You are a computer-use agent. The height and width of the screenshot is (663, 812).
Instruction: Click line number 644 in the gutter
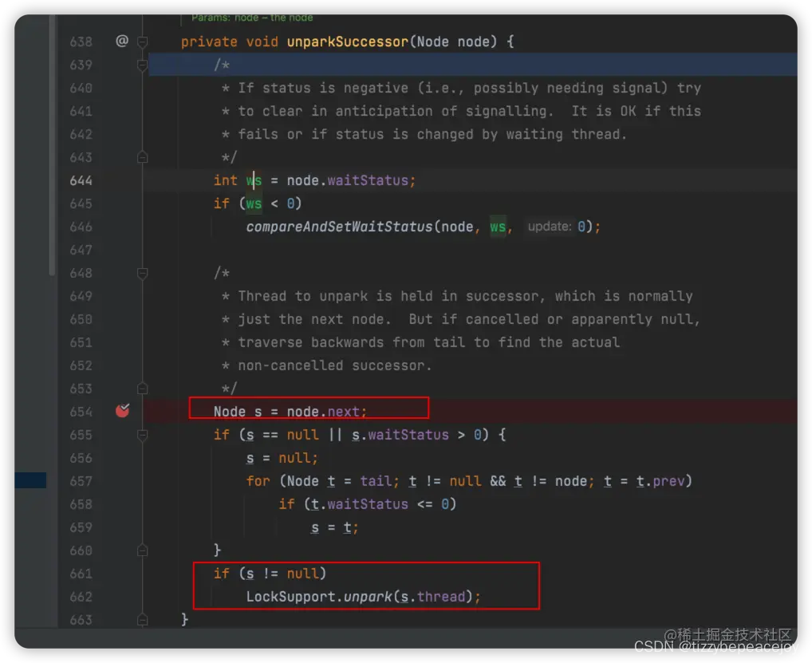pyautogui.click(x=81, y=180)
